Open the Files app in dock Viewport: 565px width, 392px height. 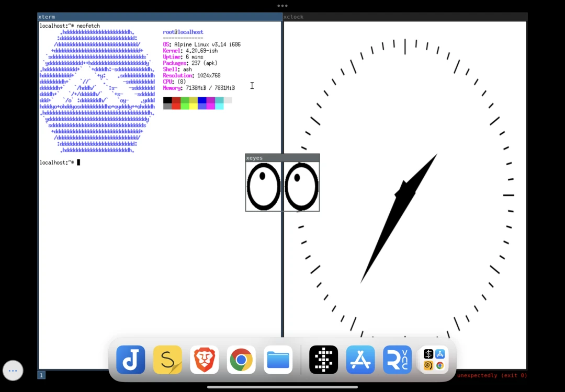pos(278,360)
